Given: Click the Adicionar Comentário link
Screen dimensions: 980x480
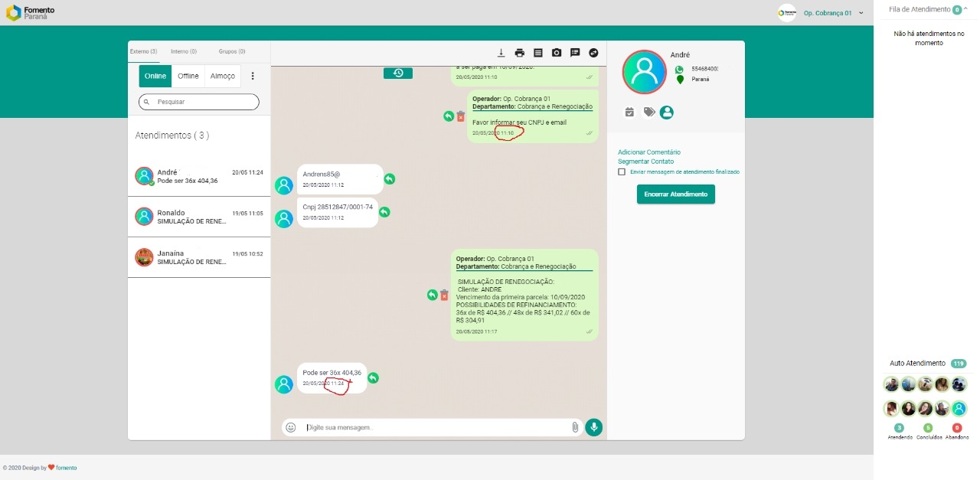Looking at the screenshot, I should 649,152.
